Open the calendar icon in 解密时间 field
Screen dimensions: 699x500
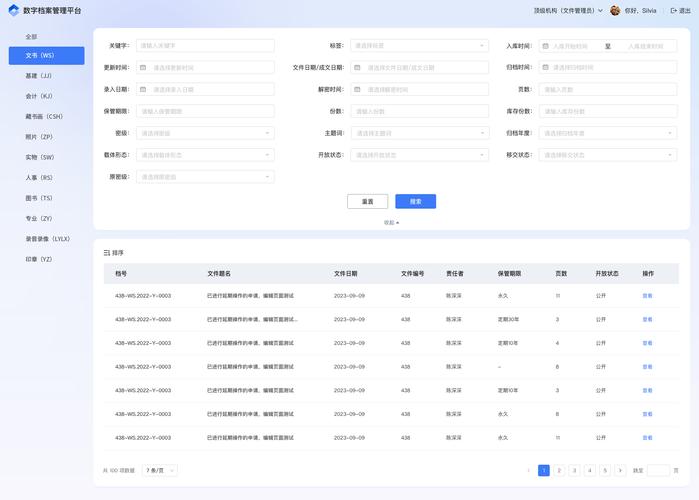pyautogui.click(x=357, y=90)
